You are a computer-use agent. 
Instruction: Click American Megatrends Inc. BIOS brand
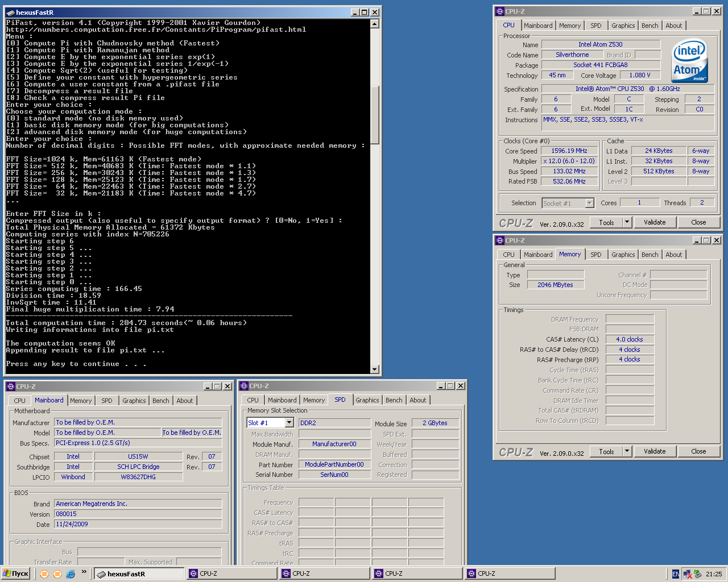pyautogui.click(x=138, y=504)
